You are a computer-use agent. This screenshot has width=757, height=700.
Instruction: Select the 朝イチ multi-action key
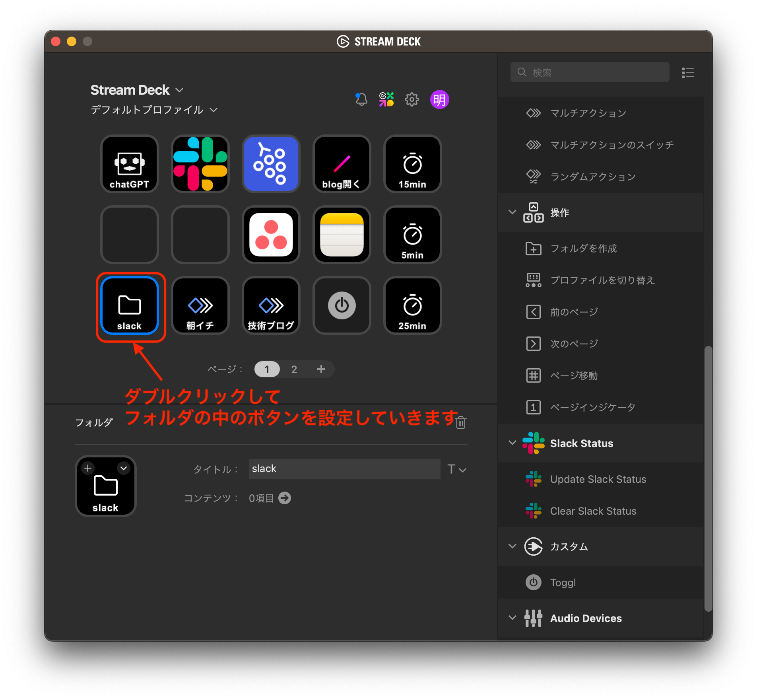point(200,305)
